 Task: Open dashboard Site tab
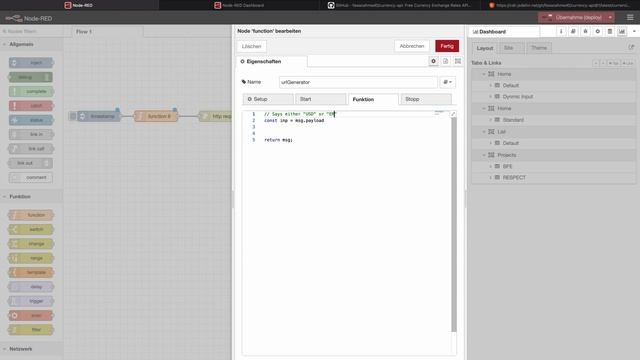point(511,48)
